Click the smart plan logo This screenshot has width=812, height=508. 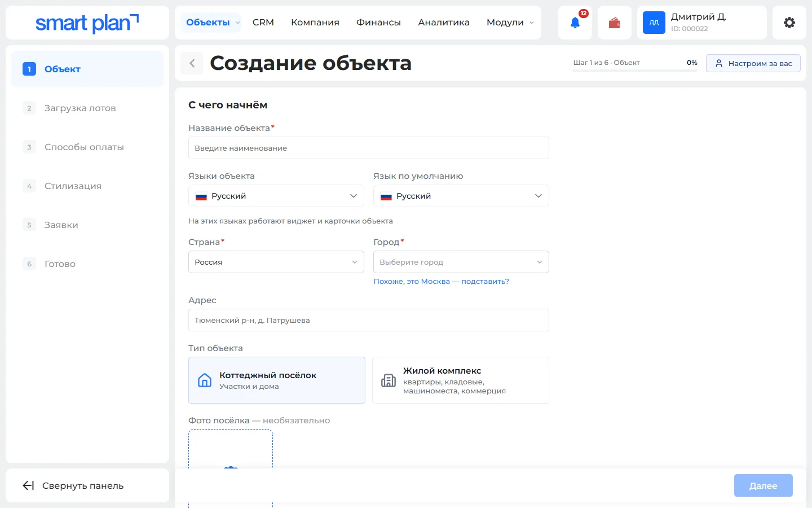click(x=87, y=23)
